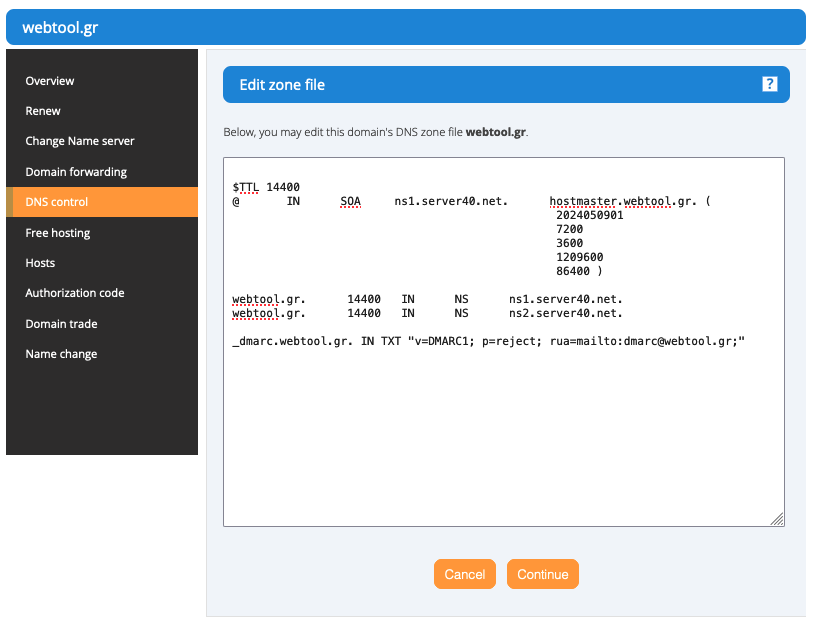Click the minimum value 86400
The image size is (815, 625).
[573, 271]
